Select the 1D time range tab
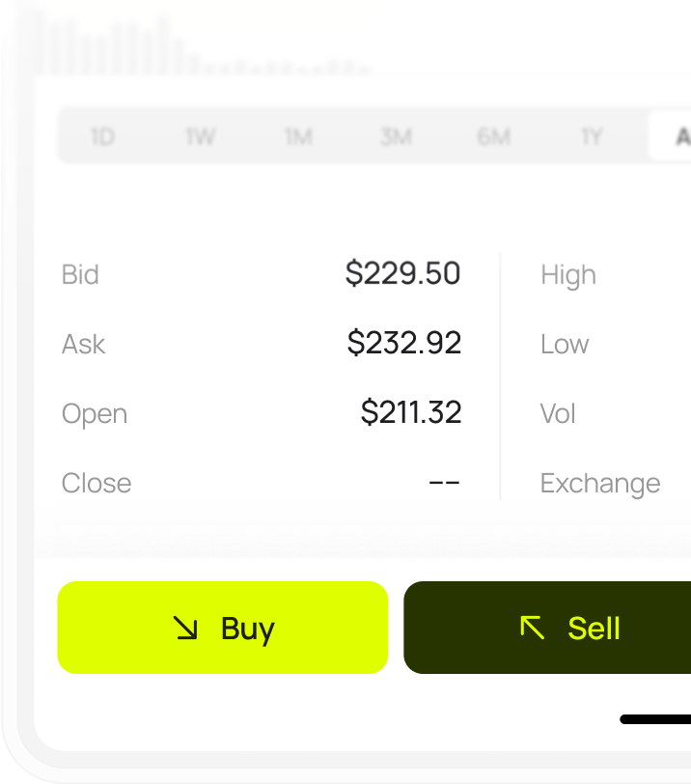The height and width of the screenshot is (784, 691). [102, 137]
